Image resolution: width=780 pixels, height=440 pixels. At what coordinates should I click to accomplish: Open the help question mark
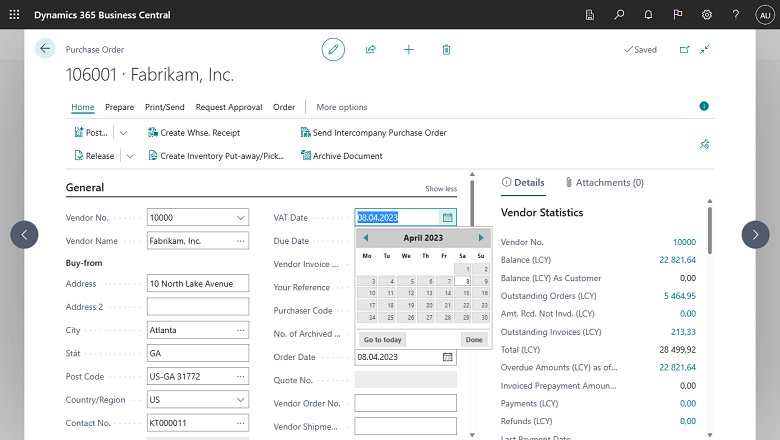click(736, 15)
